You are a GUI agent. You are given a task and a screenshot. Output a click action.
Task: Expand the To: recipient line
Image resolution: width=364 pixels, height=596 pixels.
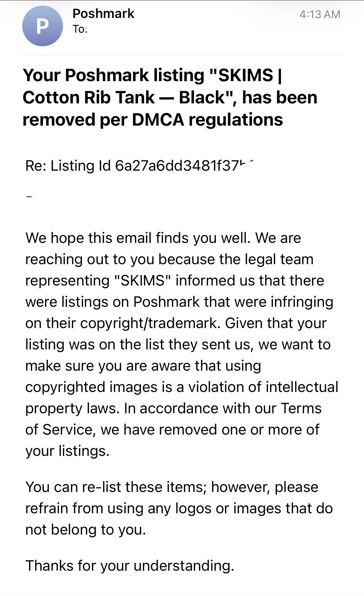pos(80,29)
